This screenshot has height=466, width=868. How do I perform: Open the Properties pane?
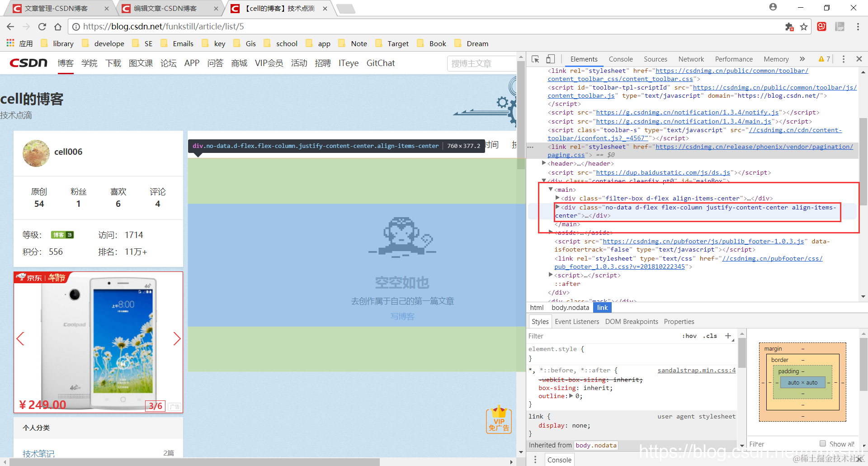point(679,322)
